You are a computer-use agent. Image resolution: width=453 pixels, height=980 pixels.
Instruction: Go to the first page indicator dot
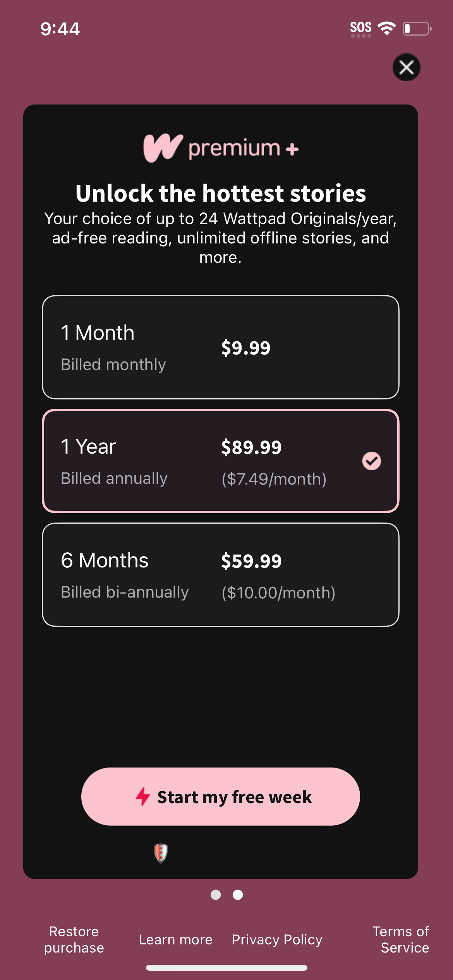(x=216, y=894)
